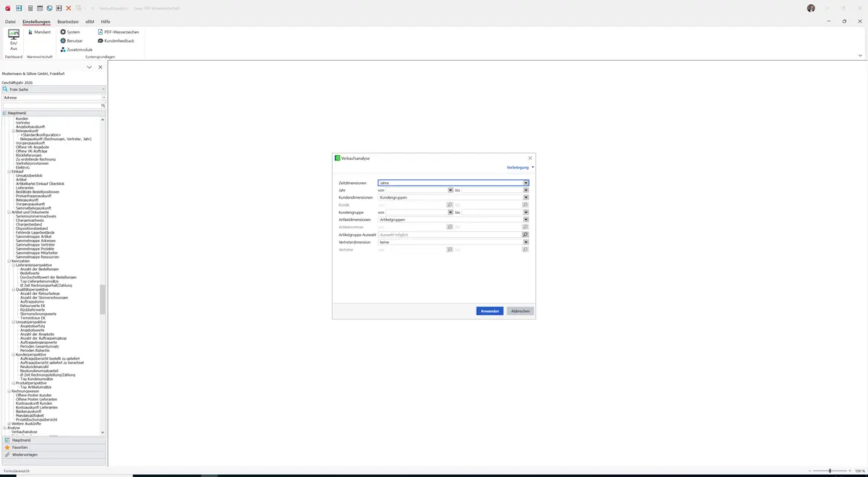Expand the Weitere Auskünfte tree node

(9, 424)
